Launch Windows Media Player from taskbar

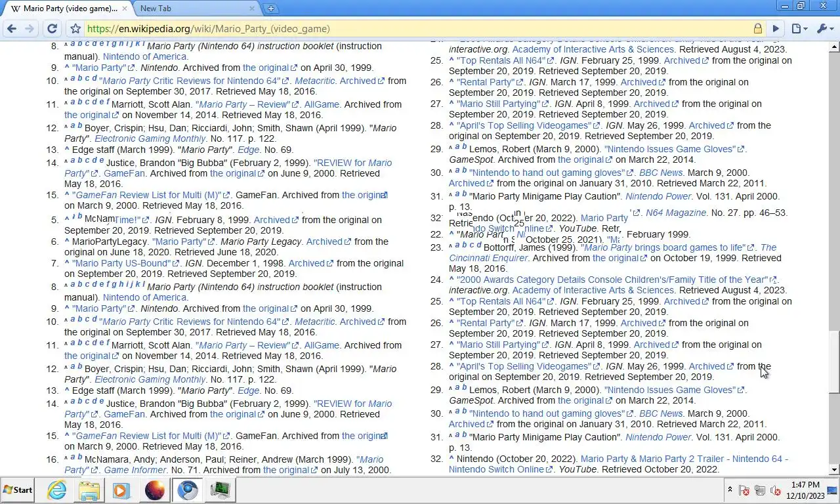click(121, 490)
